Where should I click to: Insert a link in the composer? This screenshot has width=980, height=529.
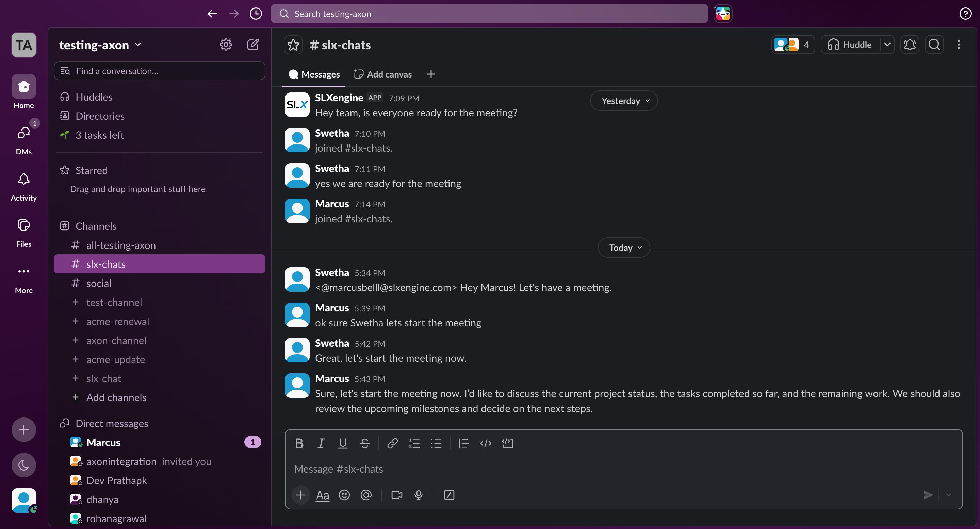coord(392,443)
